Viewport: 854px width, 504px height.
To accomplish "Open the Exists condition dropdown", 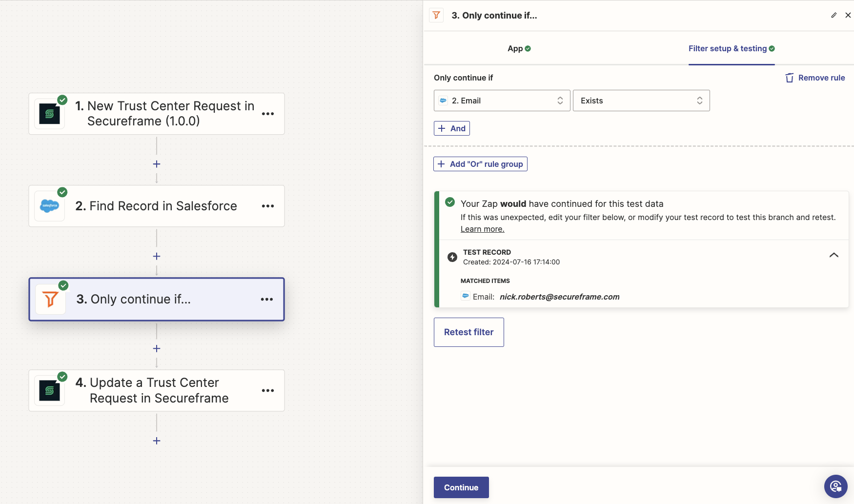I will click(x=641, y=101).
